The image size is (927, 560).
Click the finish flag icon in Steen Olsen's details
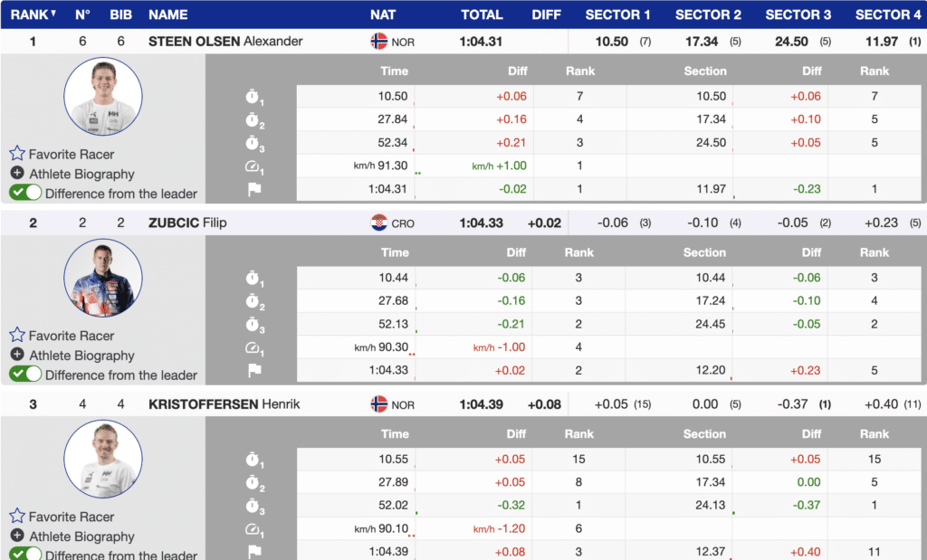254,189
